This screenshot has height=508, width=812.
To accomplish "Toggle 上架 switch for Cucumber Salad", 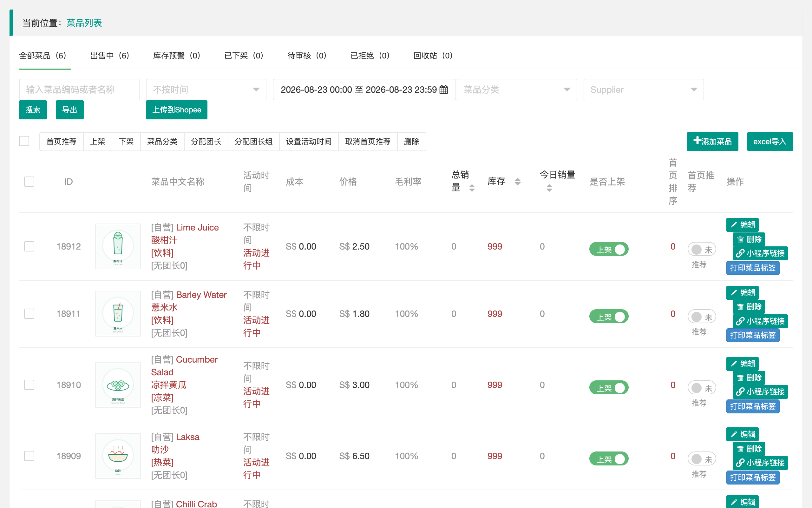I will point(609,388).
